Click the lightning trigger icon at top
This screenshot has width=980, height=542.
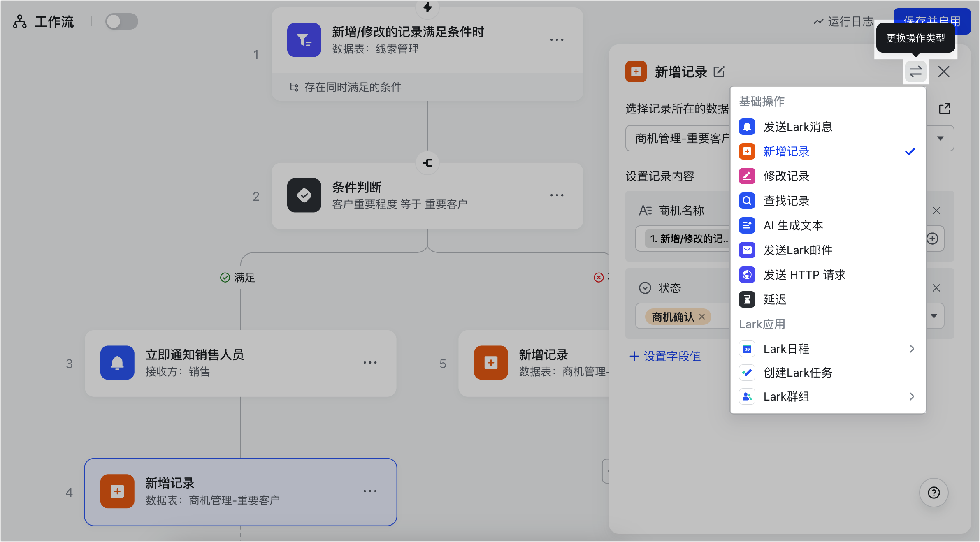pos(427,7)
